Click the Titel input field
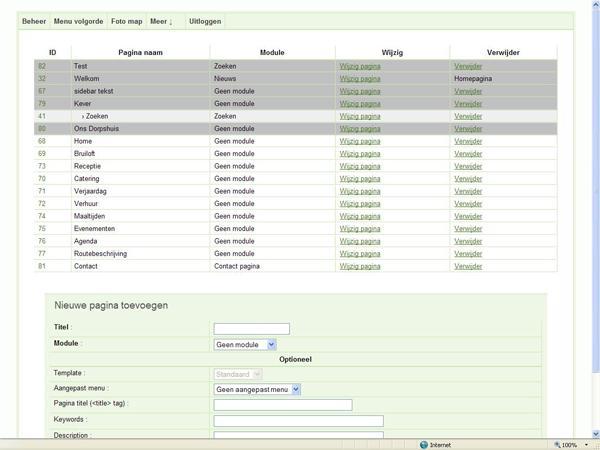The width and height of the screenshot is (600, 450). (x=251, y=329)
